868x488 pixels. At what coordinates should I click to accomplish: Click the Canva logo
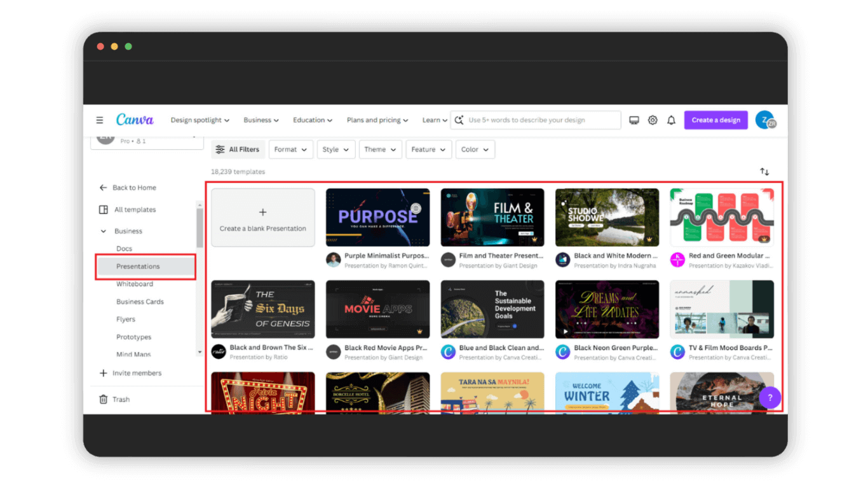pyautogui.click(x=135, y=119)
